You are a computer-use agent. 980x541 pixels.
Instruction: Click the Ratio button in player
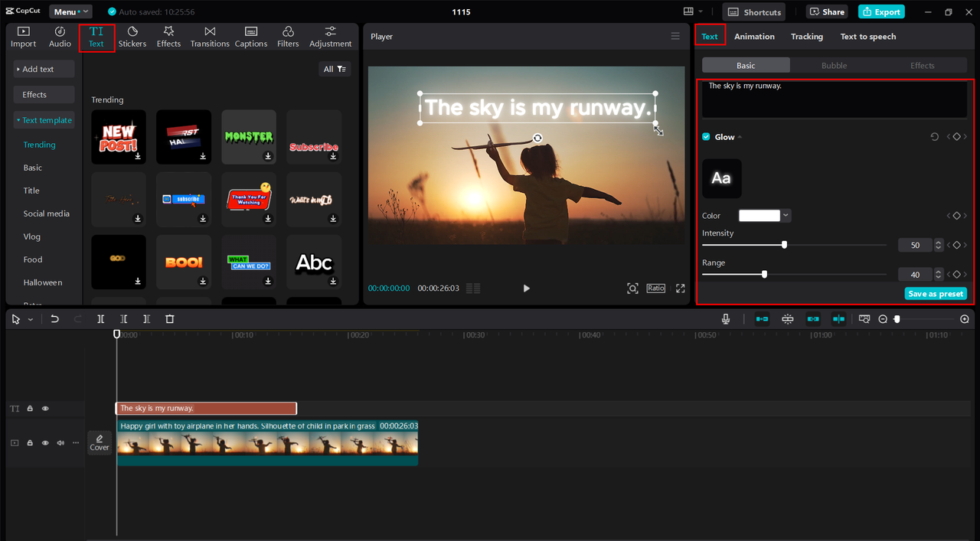(x=656, y=288)
